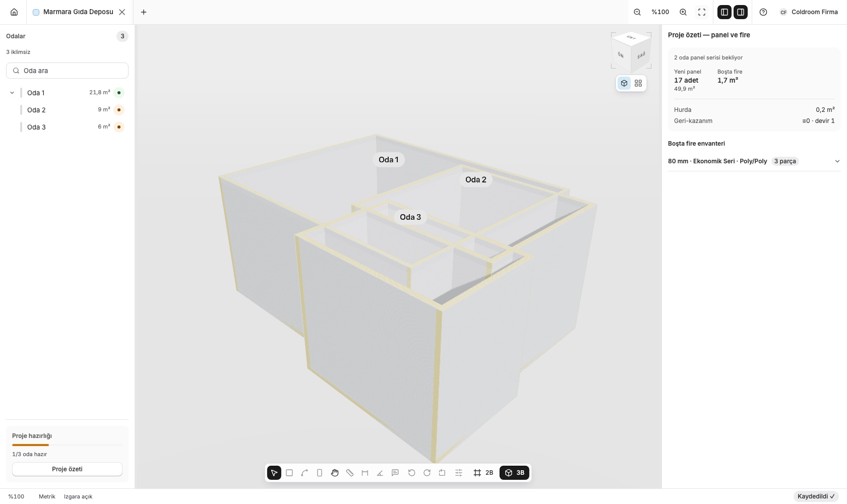Click the Hurda 0,2 m² row
This screenshot has width=847, height=504.
coord(754,110)
